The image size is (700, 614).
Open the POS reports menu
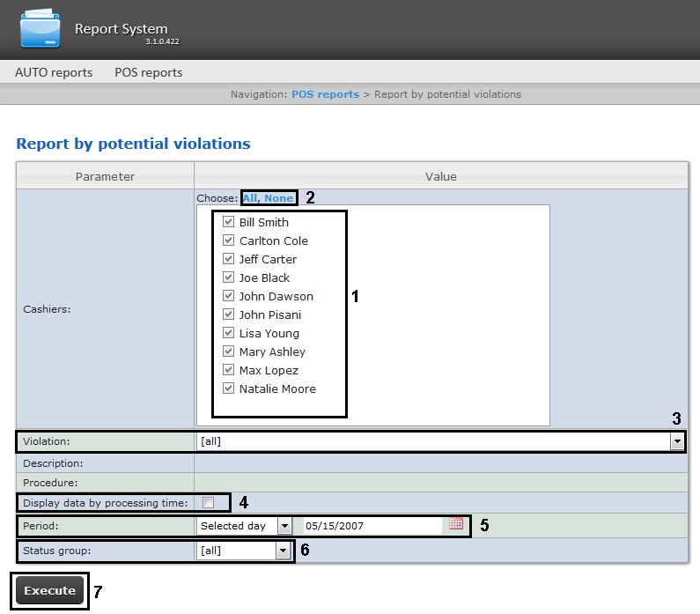148,72
